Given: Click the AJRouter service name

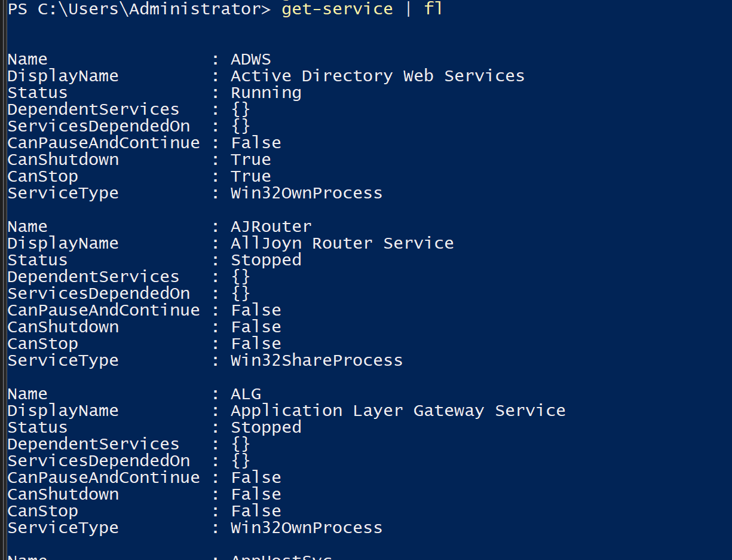Looking at the screenshot, I should [x=271, y=227].
